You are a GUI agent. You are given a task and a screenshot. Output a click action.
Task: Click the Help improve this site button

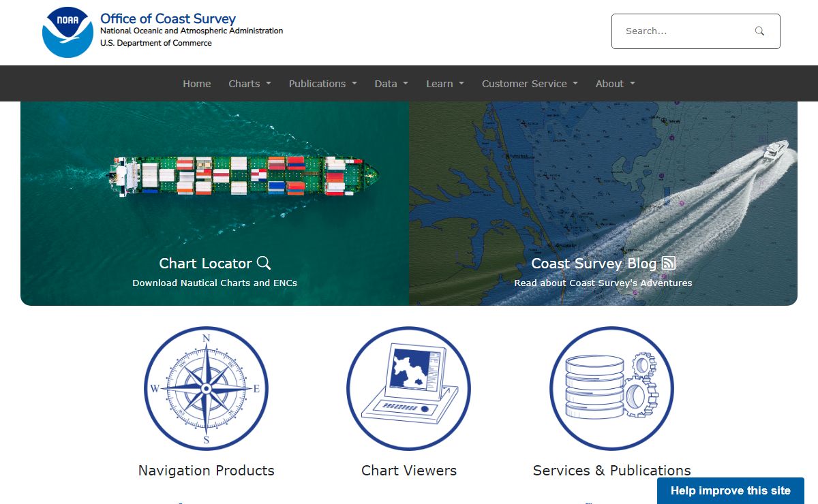point(731,490)
